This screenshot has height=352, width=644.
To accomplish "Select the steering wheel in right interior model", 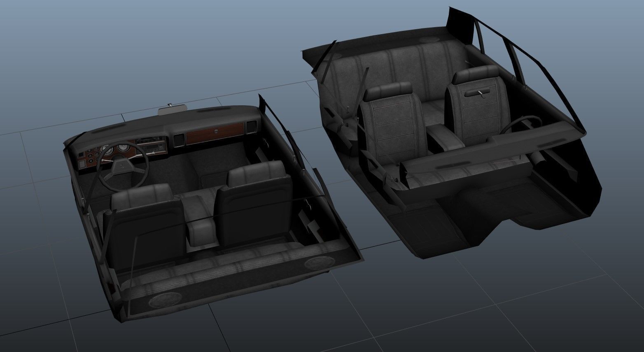I will click(x=521, y=124).
